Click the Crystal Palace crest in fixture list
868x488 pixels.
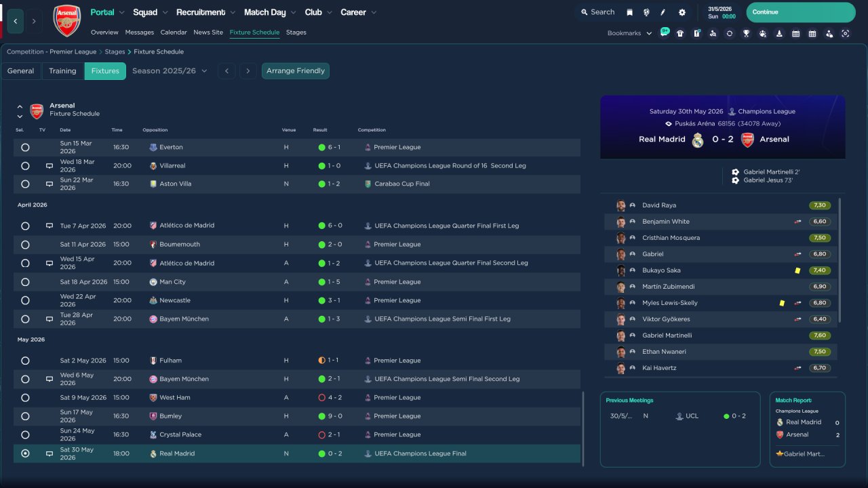(153, 434)
